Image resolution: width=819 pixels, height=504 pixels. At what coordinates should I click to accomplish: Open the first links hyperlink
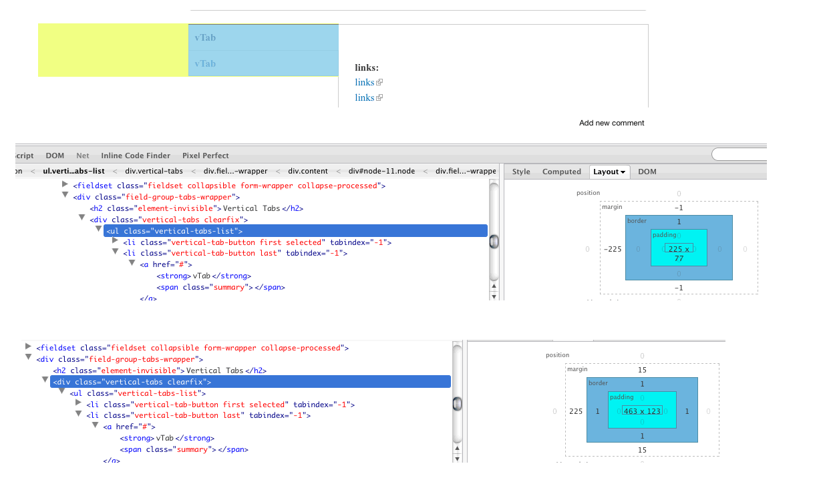363,82
